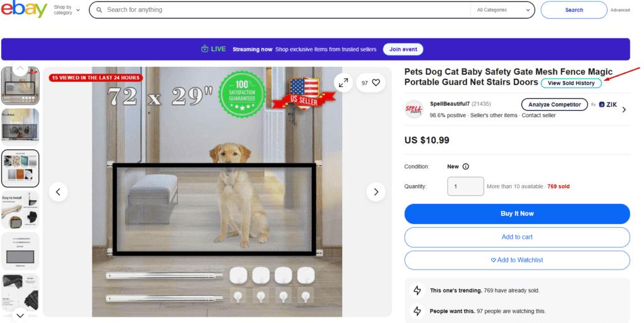Screen dimensions: 644x323
Task: Select the gate dimensions diagram thumbnail
Action: (x=20, y=251)
